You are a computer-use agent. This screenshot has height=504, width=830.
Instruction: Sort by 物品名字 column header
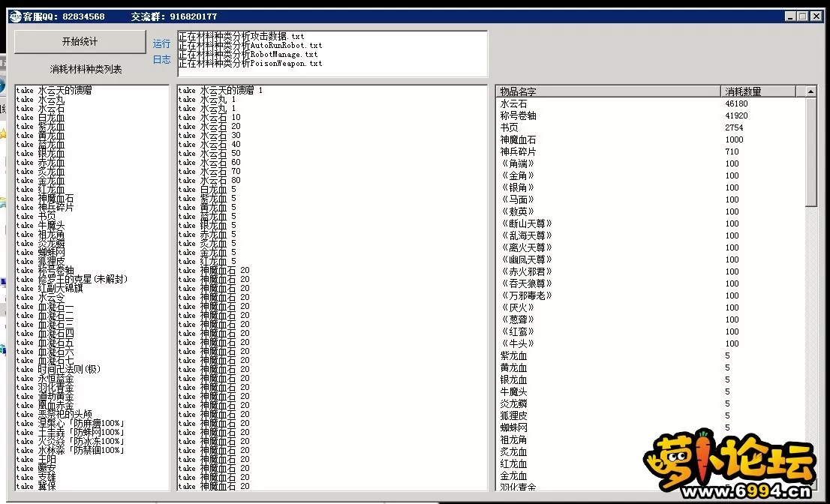point(608,91)
